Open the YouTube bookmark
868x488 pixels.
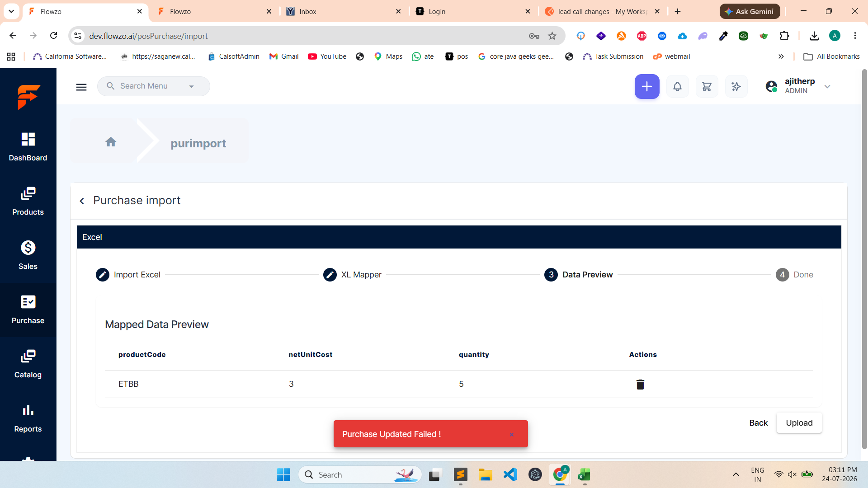coord(327,56)
